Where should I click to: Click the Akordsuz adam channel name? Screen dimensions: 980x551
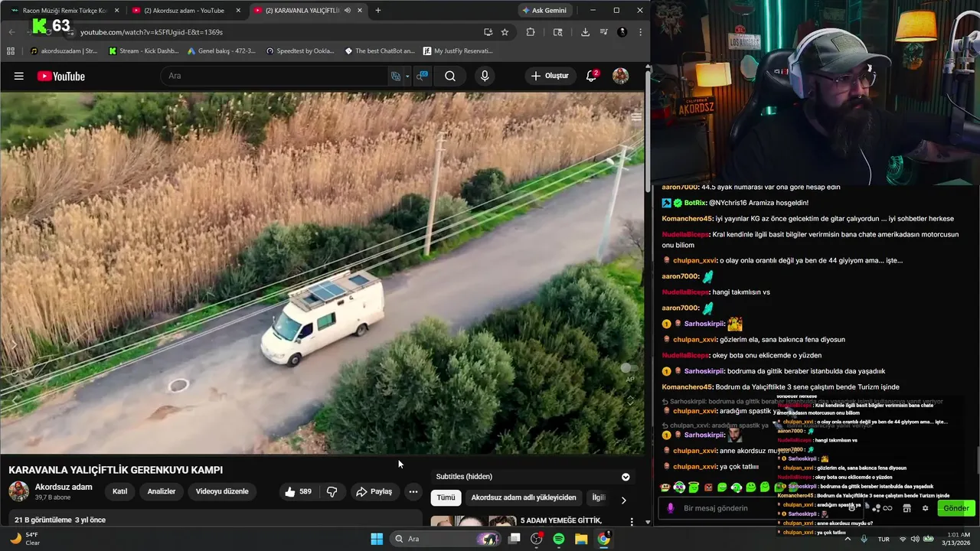tap(64, 487)
